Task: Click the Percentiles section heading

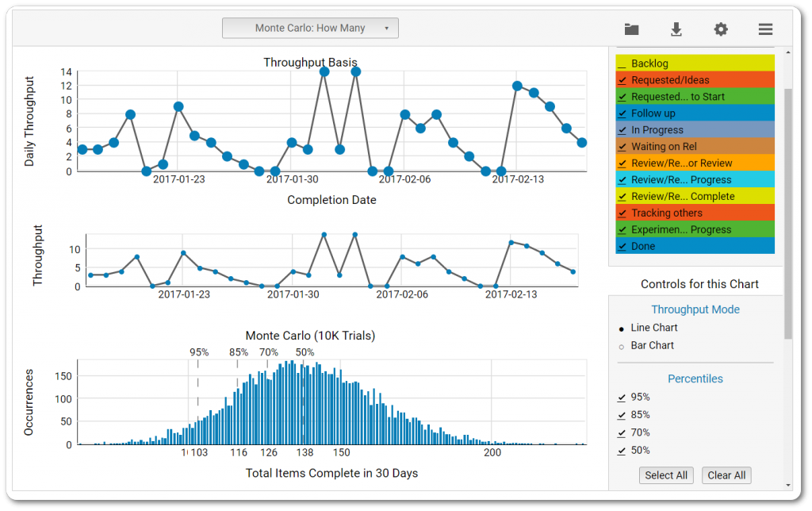Action: 695,378
